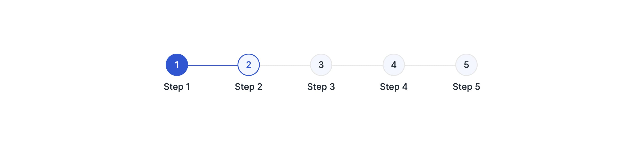Click the connector line between steps 3 and 4
The image size is (644, 141).
pos(358,65)
